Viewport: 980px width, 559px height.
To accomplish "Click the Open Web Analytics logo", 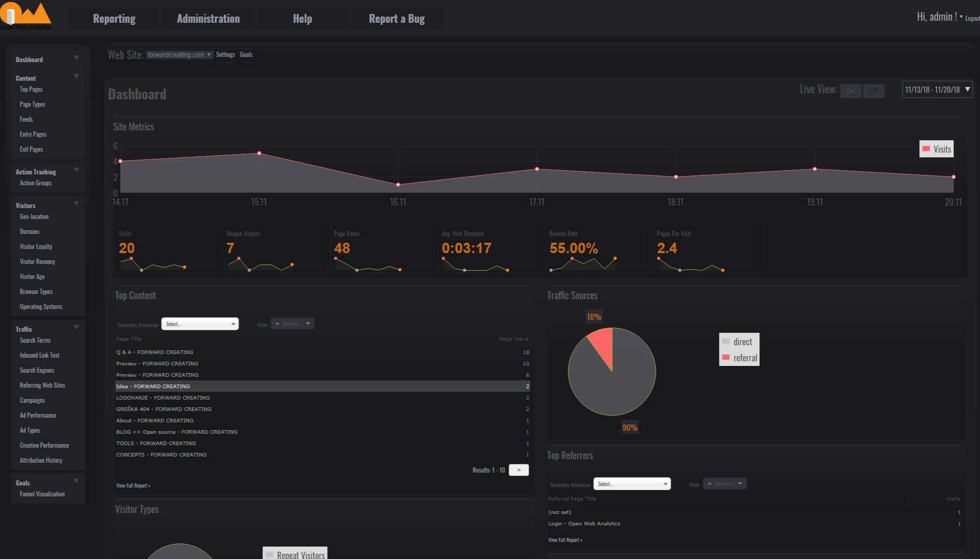I will pos(26,16).
